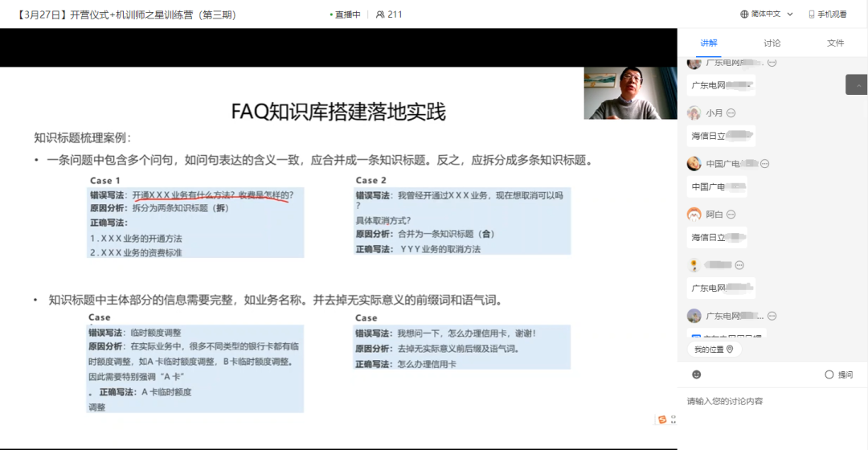
Task: Switch to the 讨论 tab
Action: click(x=772, y=43)
